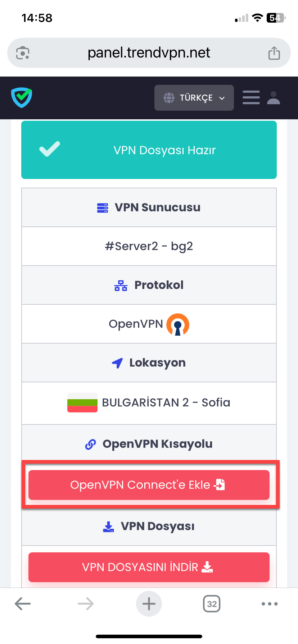This screenshot has width=298, height=644.
Task: Open the TÜRKÇE language dropdown
Action: coord(194,97)
